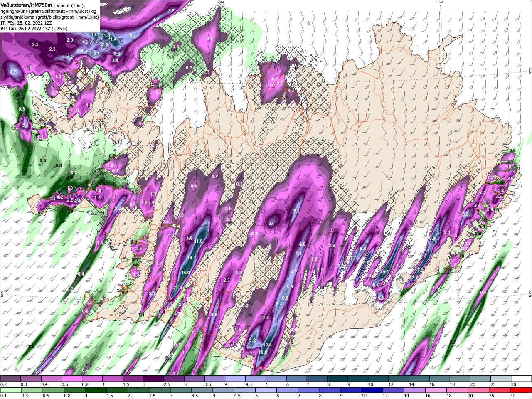Click the 2.9 value in the northwest corner
The height and width of the screenshot is (399, 532).
[70, 40]
